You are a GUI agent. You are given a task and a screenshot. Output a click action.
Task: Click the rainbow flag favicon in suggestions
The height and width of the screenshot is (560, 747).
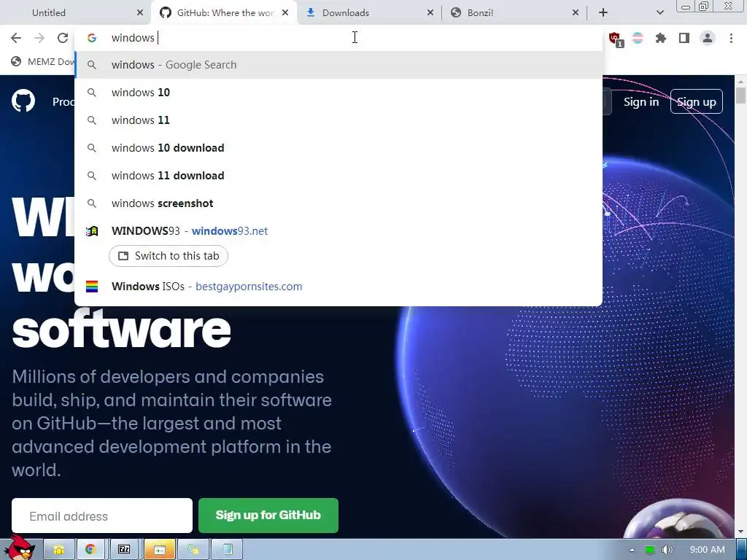click(x=92, y=286)
